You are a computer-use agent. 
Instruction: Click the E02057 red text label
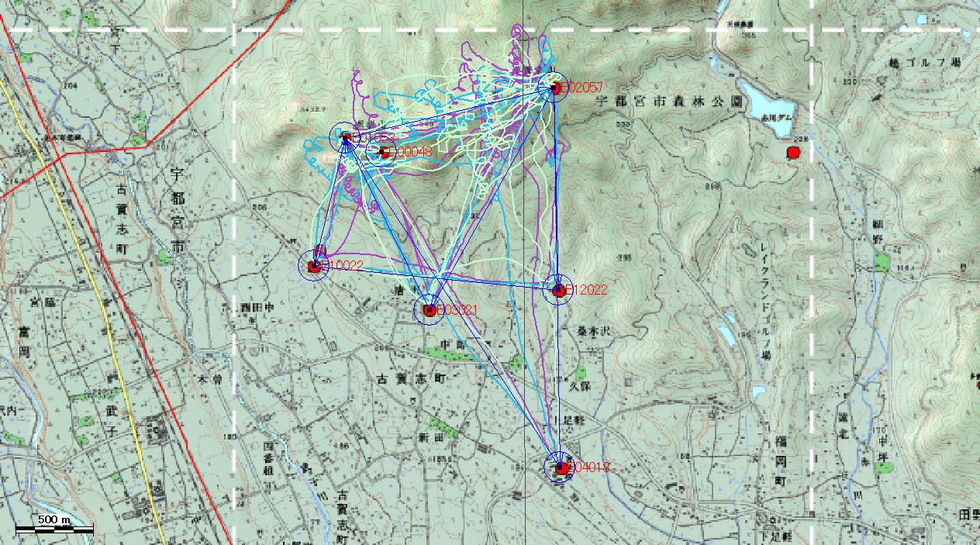[581, 88]
